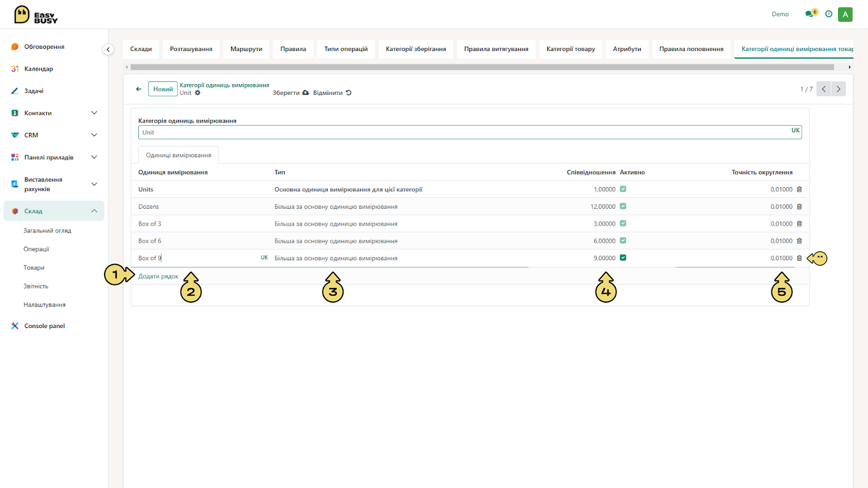Screen dimensions: 868x488
Task: Toggle Active checkbox for Dozens
Action: [623, 206]
